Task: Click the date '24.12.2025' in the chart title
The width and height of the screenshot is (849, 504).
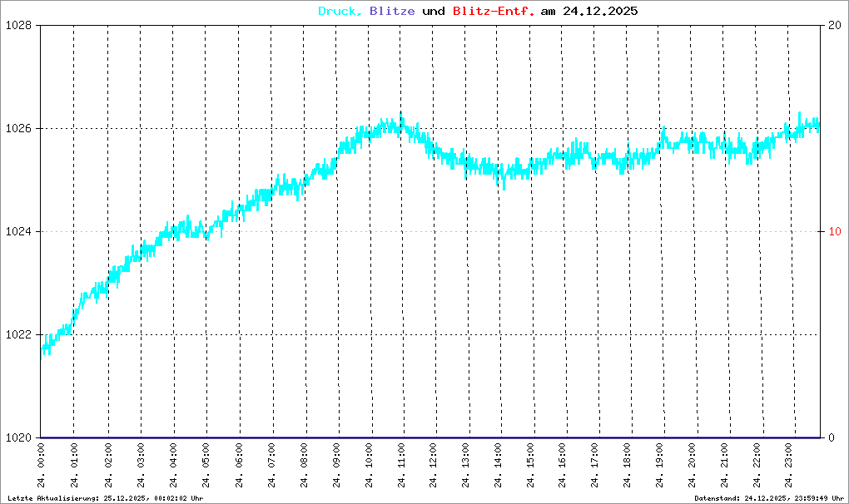Action: coord(600,12)
